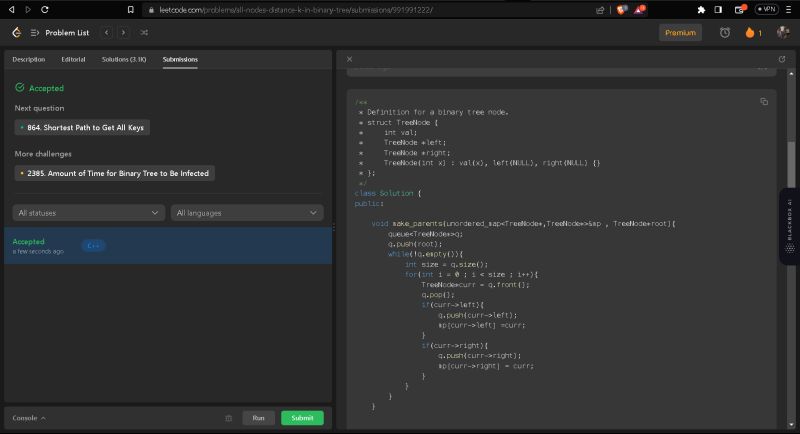Open the Problem List panel
800x434 pixels.
pyautogui.click(x=60, y=33)
